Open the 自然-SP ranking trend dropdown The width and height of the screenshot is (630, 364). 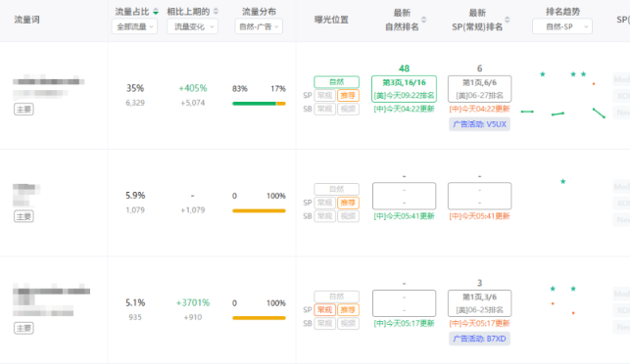click(x=562, y=26)
